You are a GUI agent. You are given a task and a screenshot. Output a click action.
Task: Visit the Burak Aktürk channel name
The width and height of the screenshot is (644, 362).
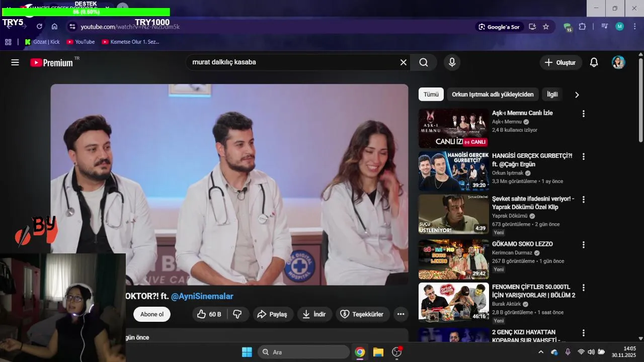pyautogui.click(x=506, y=304)
